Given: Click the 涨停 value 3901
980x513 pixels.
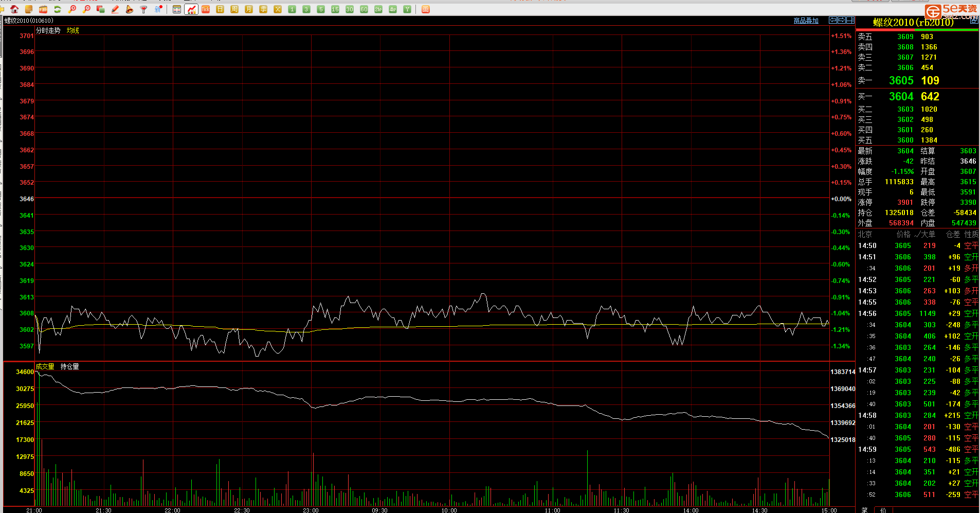Looking at the screenshot, I should point(905,202).
